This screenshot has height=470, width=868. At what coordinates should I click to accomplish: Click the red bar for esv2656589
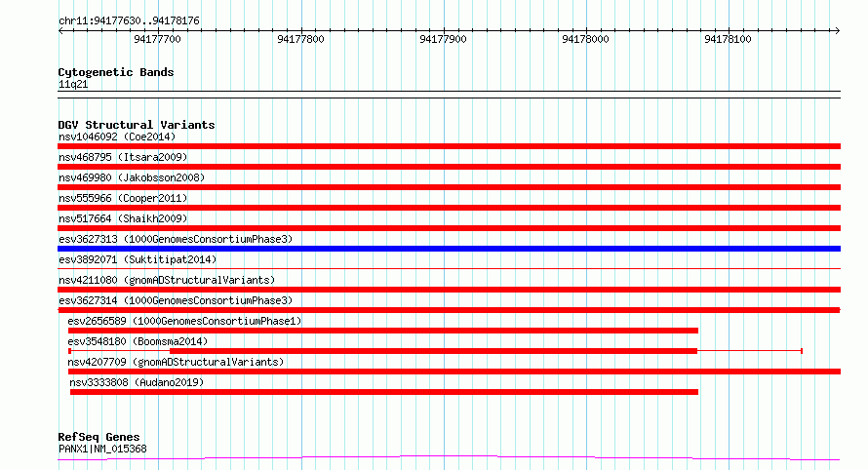(382, 331)
